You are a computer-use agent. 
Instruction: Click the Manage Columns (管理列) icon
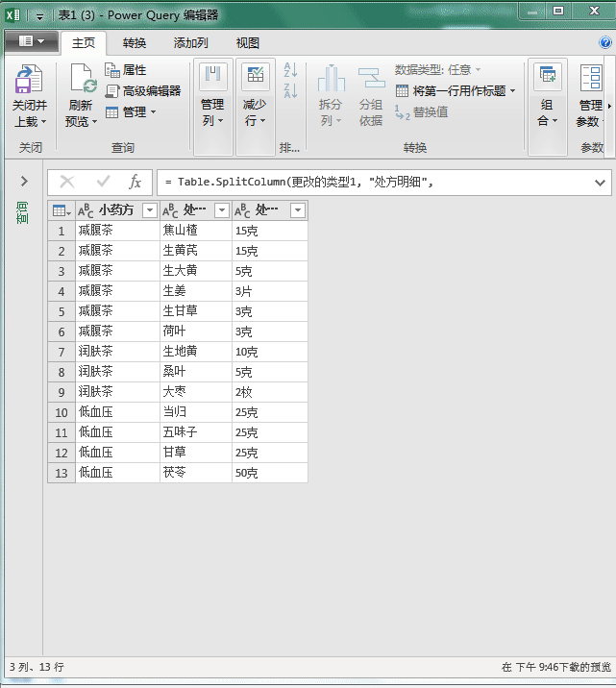point(212,76)
